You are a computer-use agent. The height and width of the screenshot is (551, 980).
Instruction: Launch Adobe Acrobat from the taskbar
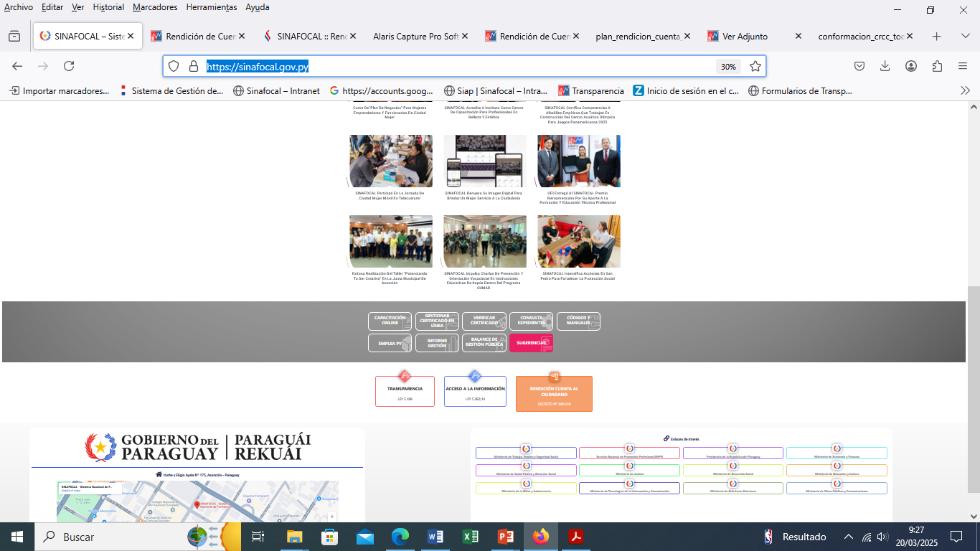(x=575, y=537)
